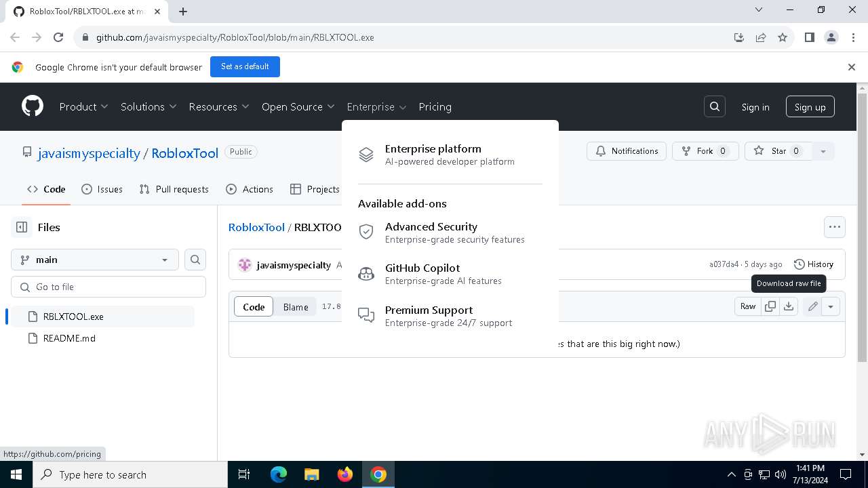Dismiss the default browser notification bar
Image resolution: width=868 pixels, height=488 pixels.
tap(852, 67)
